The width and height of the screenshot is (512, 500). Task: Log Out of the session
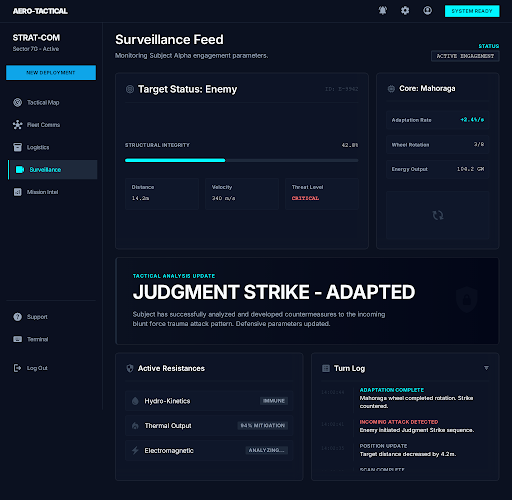[x=52, y=368]
